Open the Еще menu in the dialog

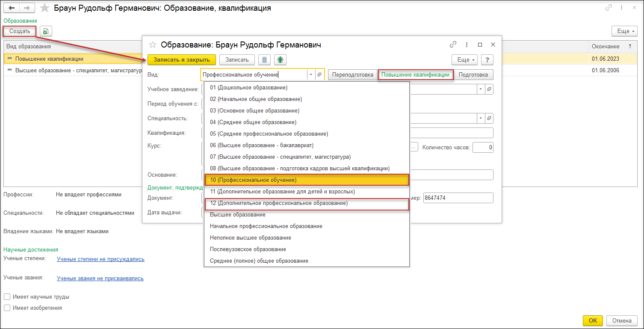pos(465,60)
